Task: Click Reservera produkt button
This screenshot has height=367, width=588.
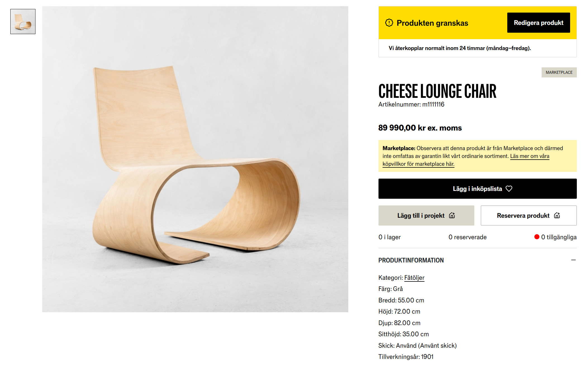Action: pyautogui.click(x=529, y=216)
